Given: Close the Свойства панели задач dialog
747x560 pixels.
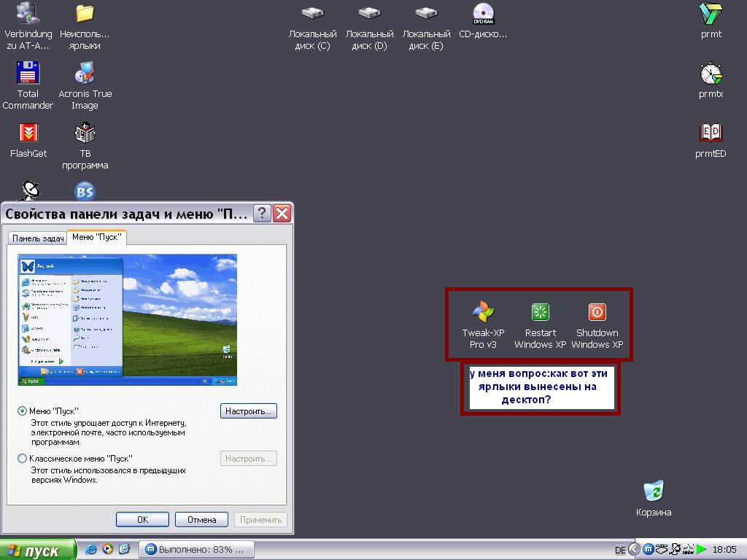Looking at the screenshot, I should tap(282, 213).
